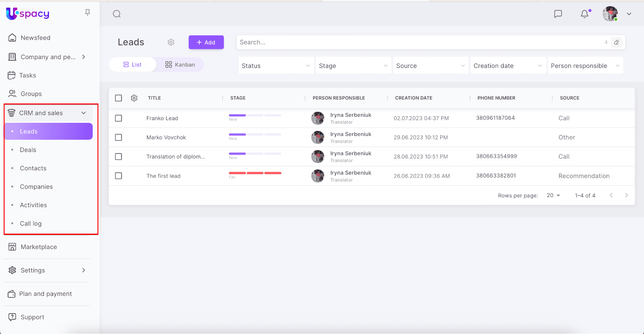Open the notifications bell

click(584, 14)
